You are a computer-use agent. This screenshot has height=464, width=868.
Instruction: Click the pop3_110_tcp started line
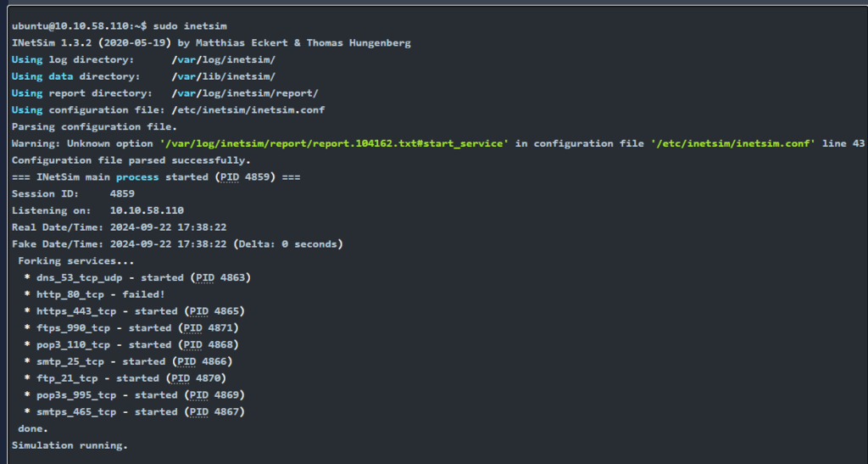pos(131,344)
